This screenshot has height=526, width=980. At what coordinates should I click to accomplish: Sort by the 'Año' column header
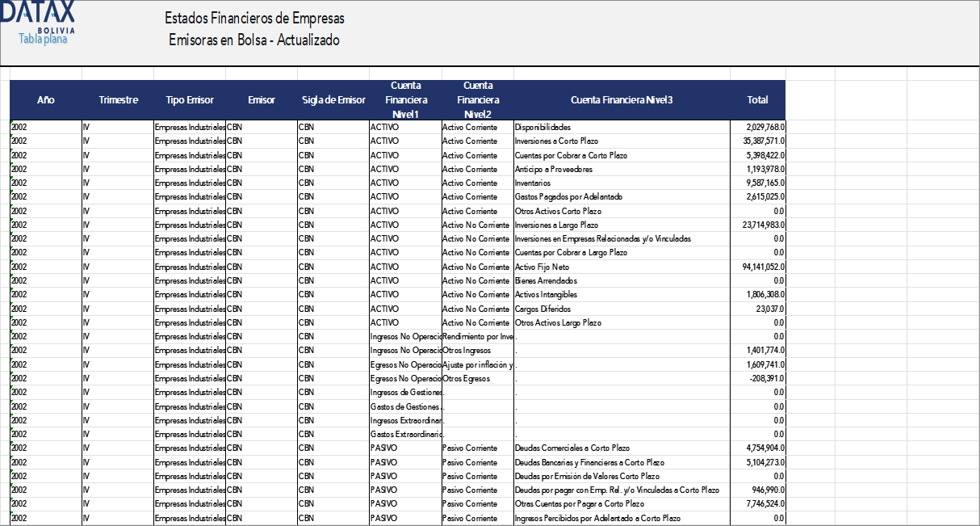(45, 100)
